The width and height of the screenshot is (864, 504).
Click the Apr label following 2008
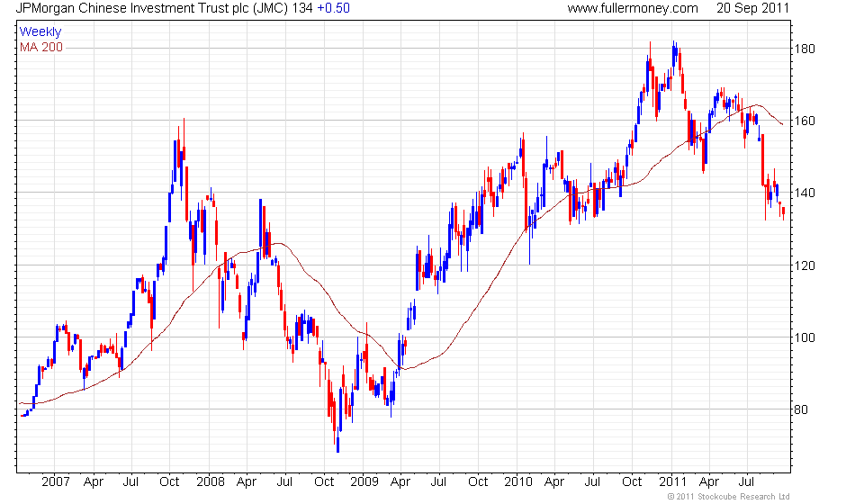247,482
